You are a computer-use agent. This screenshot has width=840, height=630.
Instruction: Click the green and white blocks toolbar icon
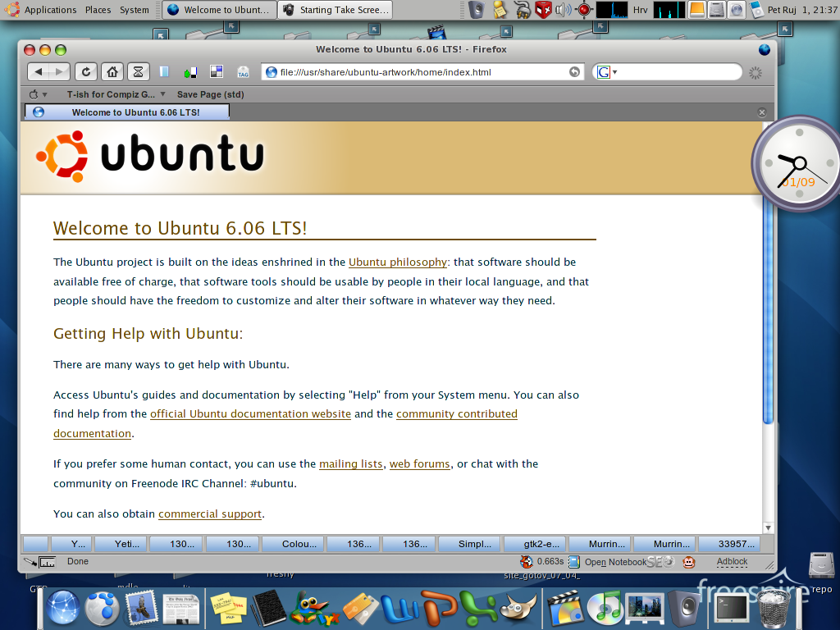(x=190, y=72)
